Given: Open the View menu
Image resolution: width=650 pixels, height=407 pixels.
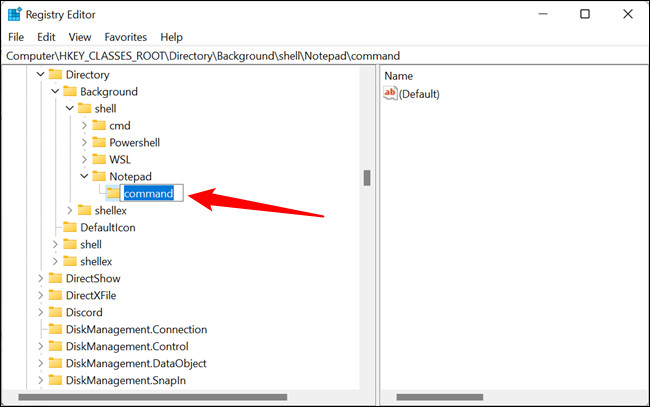Looking at the screenshot, I should pos(80,37).
